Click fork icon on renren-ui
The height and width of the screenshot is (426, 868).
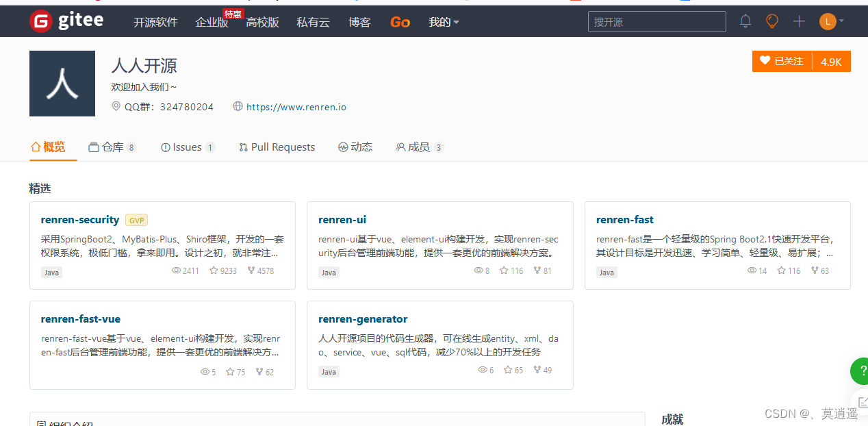(537, 271)
